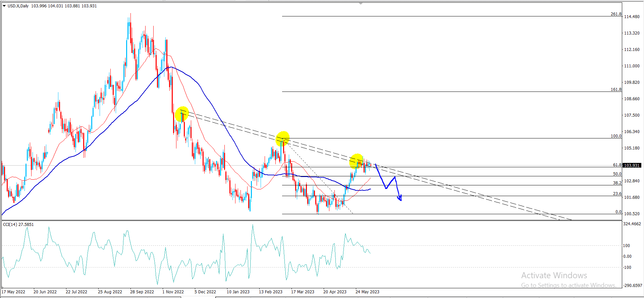Select the 100.0 Fibonacci level label
Viewport: 644px width, 298px height.
tap(616, 136)
